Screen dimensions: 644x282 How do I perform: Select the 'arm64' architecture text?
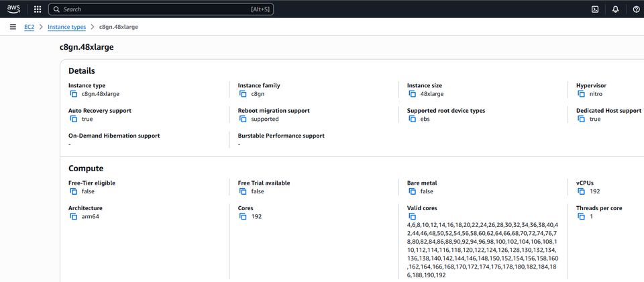click(91, 216)
